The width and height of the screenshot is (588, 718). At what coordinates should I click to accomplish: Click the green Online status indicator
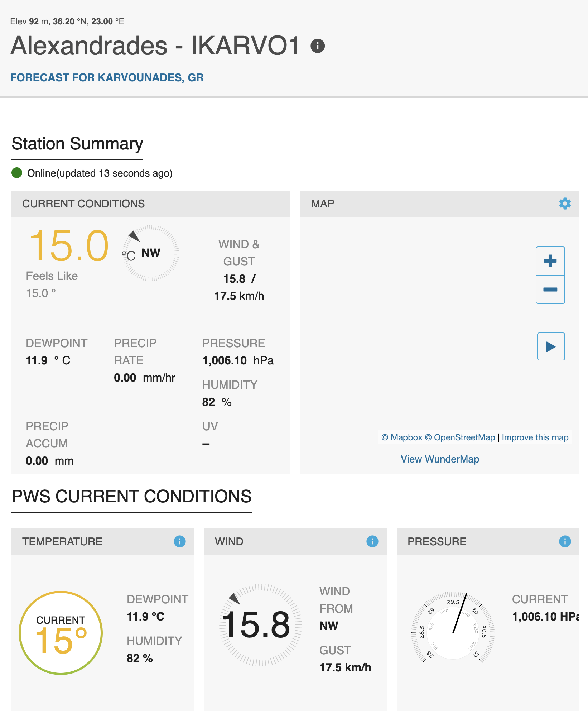pos(17,173)
